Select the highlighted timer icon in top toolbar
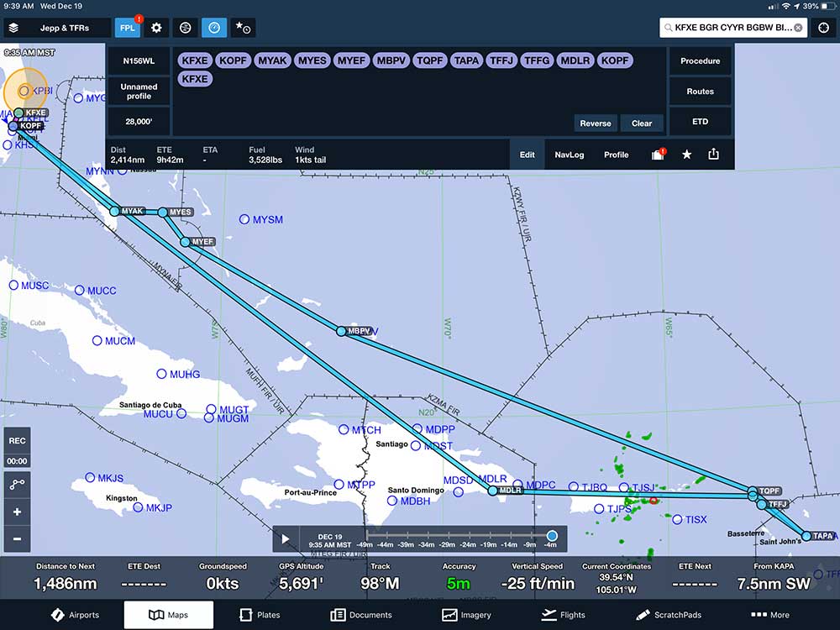Screen dimensions: 840x630 pos(214,27)
